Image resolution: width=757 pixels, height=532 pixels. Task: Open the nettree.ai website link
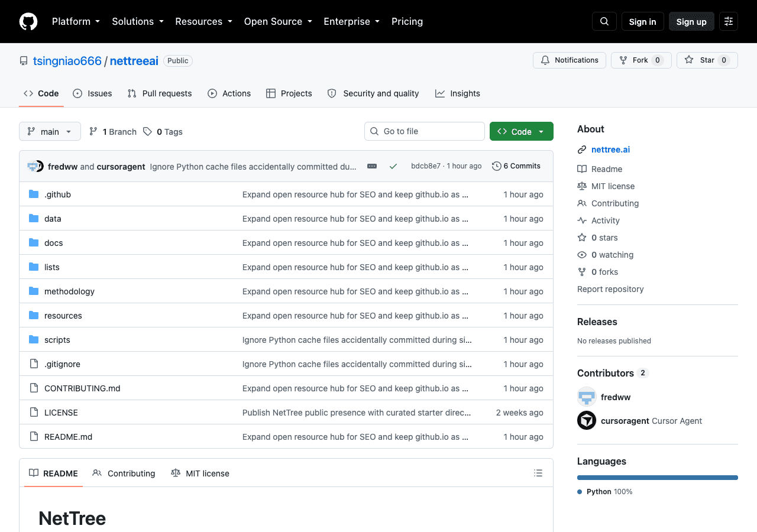point(610,150)
